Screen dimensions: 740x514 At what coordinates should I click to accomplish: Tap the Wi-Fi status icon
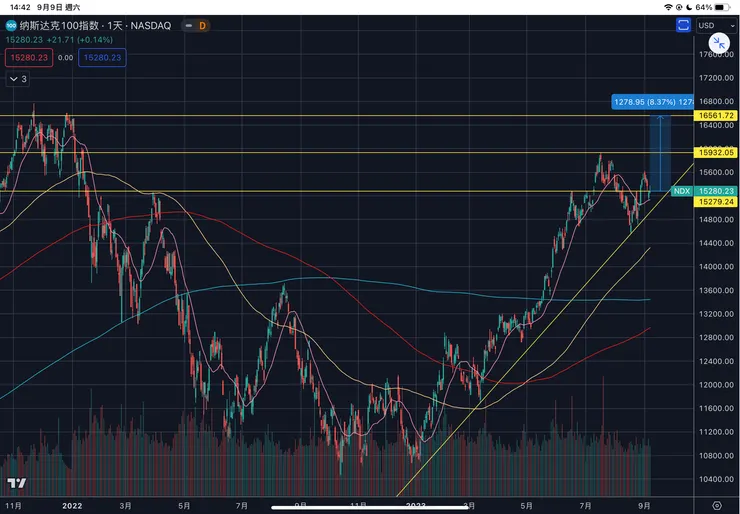pyautogui.click(x=668, y=7)
